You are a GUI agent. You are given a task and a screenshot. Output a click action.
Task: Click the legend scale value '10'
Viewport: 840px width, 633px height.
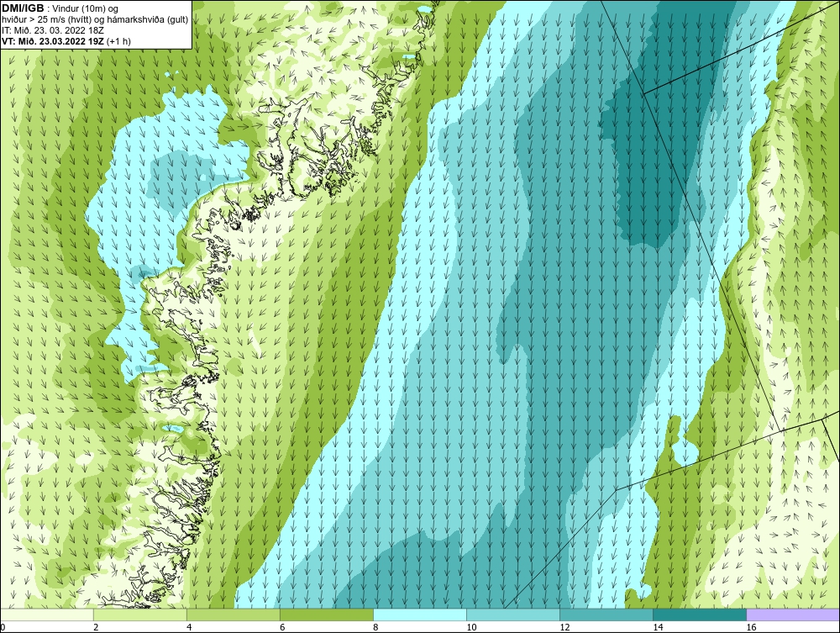pos(471,627)
